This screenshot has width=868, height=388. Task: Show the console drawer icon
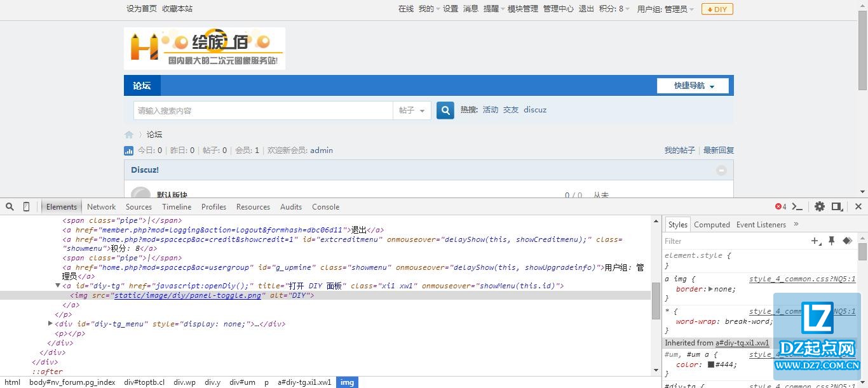pyautogui.click(x=797, y=206)
